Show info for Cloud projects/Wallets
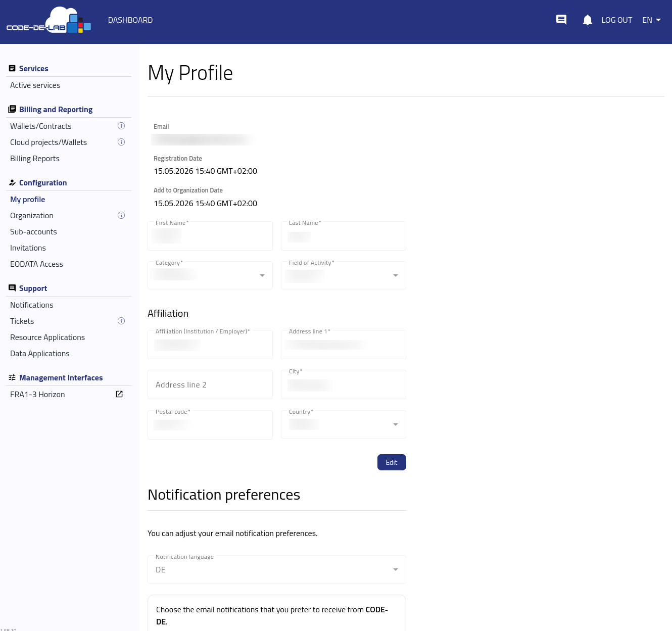This screenshot has height=631, width=672. point(121,142)
